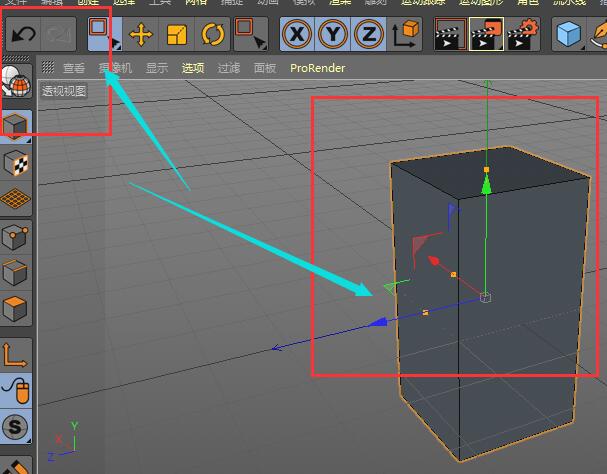The image size is (607, 474).
Task: Click the grayed-out Redo icon
Action: pyautogui.click(x=59, y=36)
